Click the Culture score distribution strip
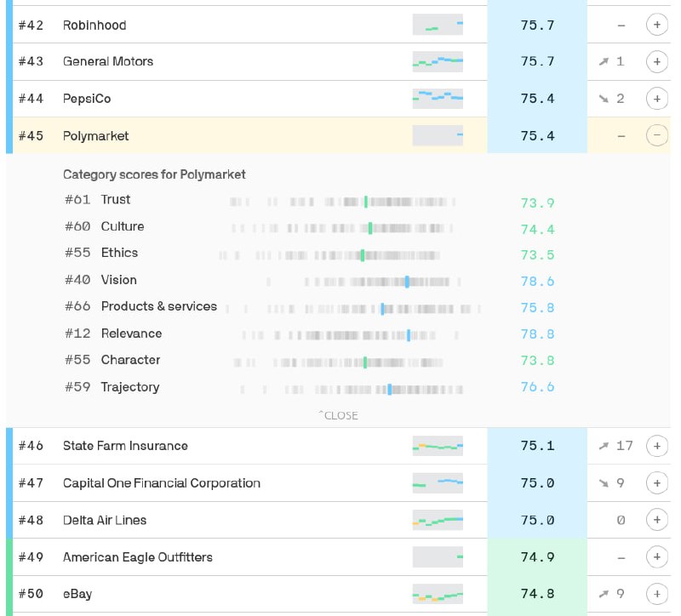The height and width of the screenshot is (616, 681). (x=342, y=228)
